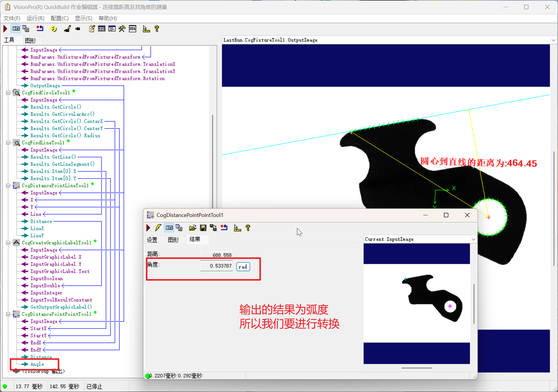Select the StartX input terminal in the tree
This screenshot has height=392, width=558.
pos(38,329)
